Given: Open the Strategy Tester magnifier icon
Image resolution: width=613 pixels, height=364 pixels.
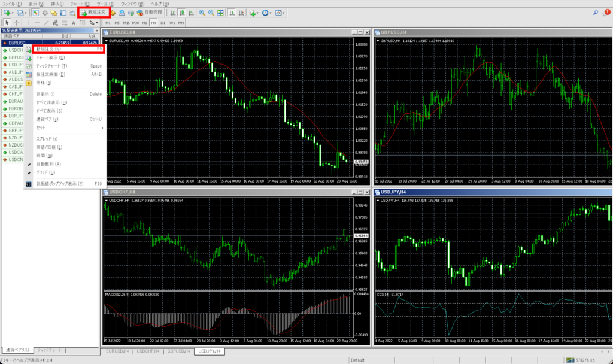Looking at the screenshot, I should [x=72, y=13].
